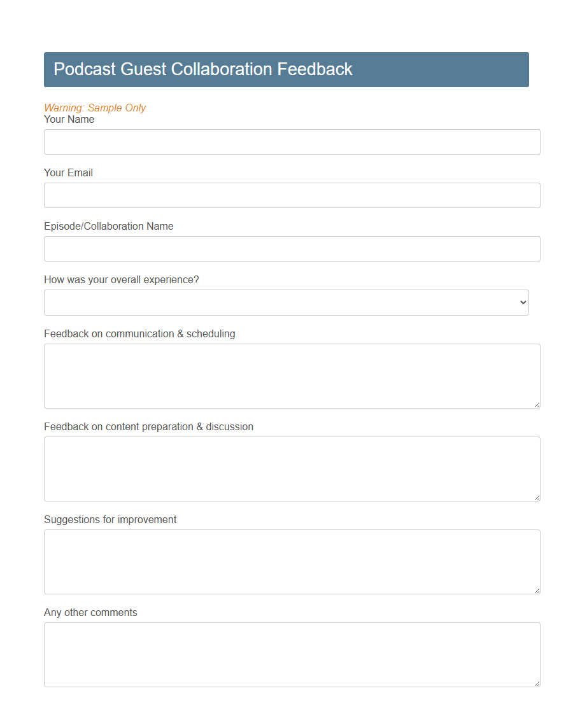The width and height of the screenshot is (573, 728).
Task: Click the How was your overall experience label
Action: pos(121,279)
